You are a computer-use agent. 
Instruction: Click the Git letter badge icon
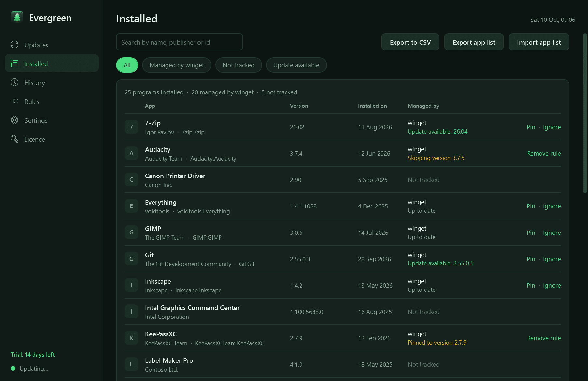tap(131, 259)
